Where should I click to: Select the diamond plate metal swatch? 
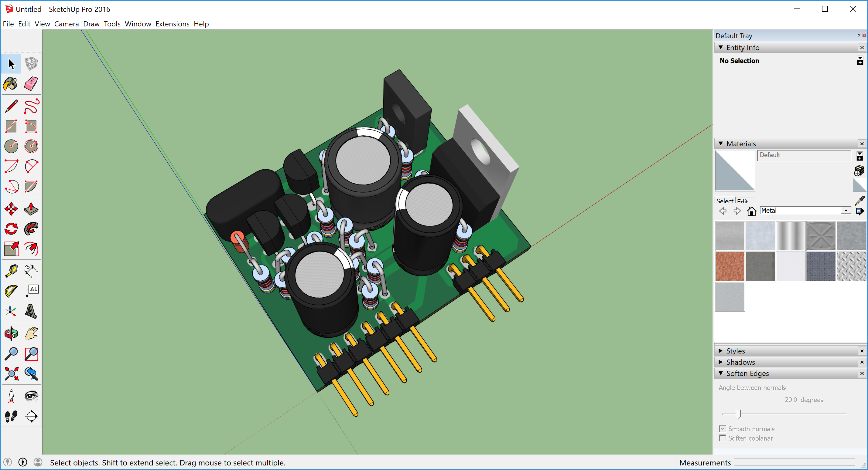[851, 266]
